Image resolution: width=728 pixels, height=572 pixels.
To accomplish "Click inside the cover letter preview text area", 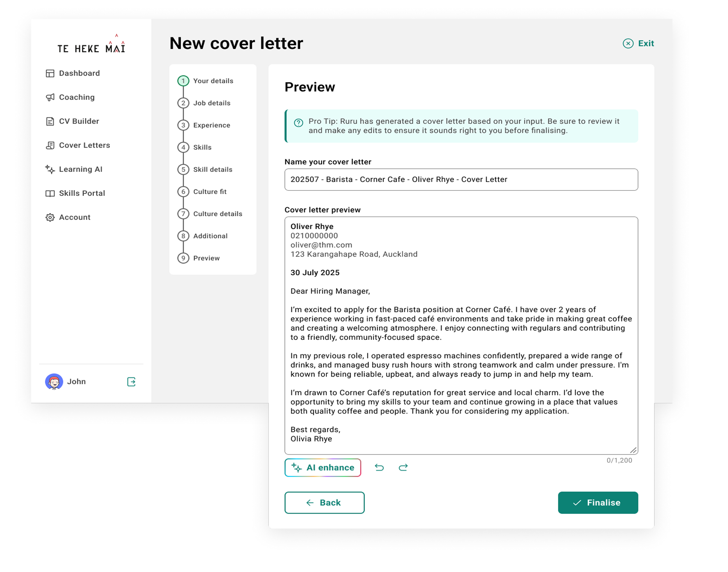I will click(x=461, y=336).
